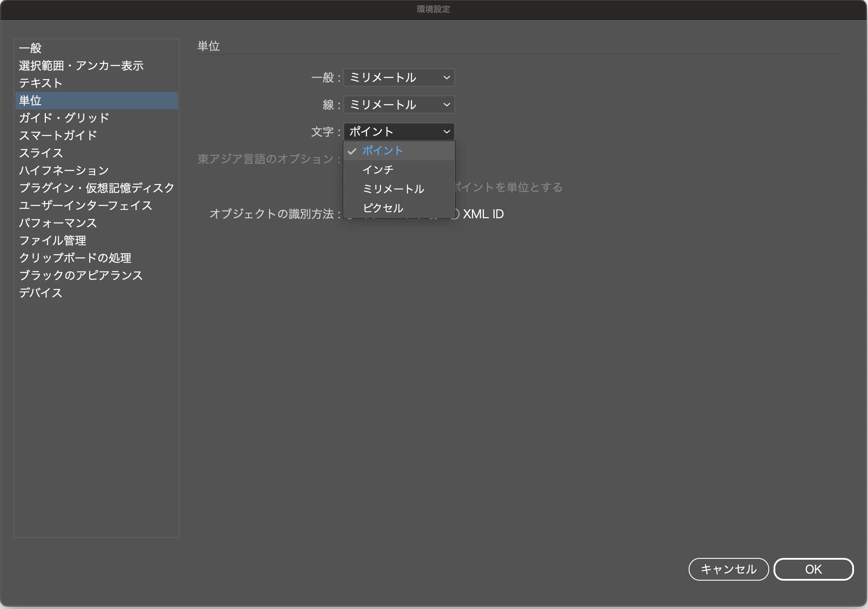Open ガイド・グリッド preferences

point(64,118)
